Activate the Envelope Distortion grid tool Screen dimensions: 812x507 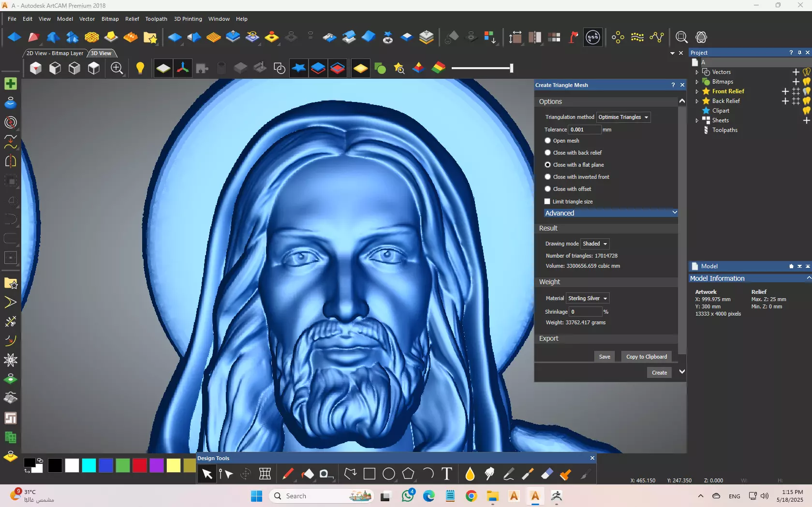[265, 474]
